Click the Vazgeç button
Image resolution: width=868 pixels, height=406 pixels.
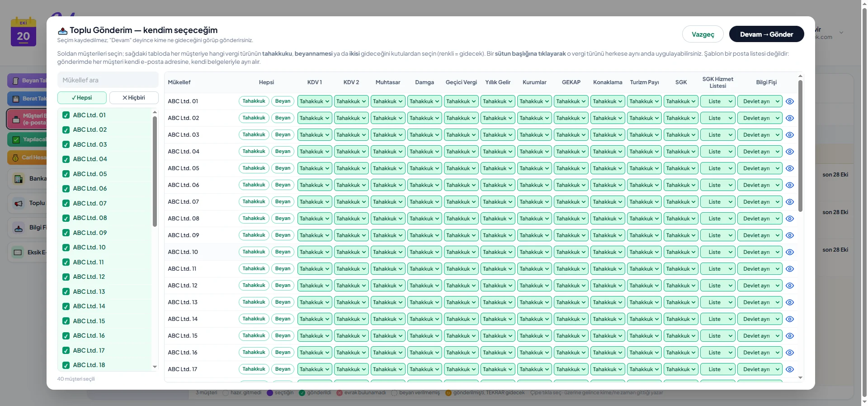[703, 34]
